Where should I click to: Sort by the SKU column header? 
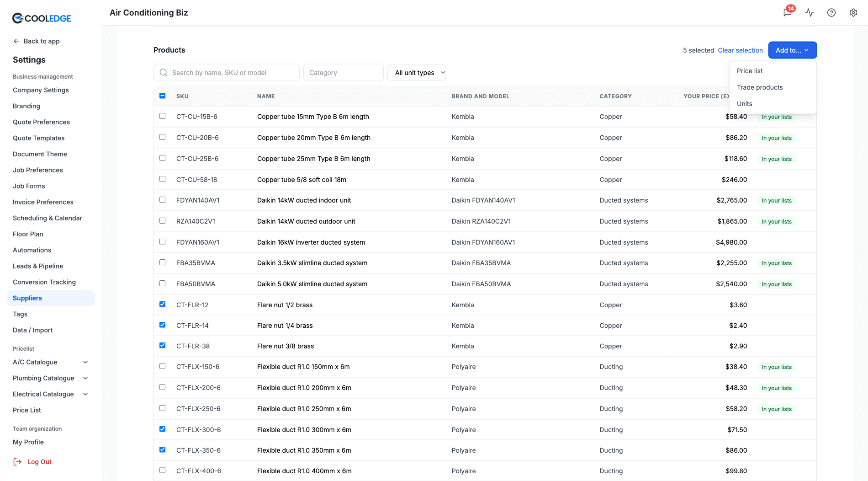pyautogui.click(x=182, y=96)
